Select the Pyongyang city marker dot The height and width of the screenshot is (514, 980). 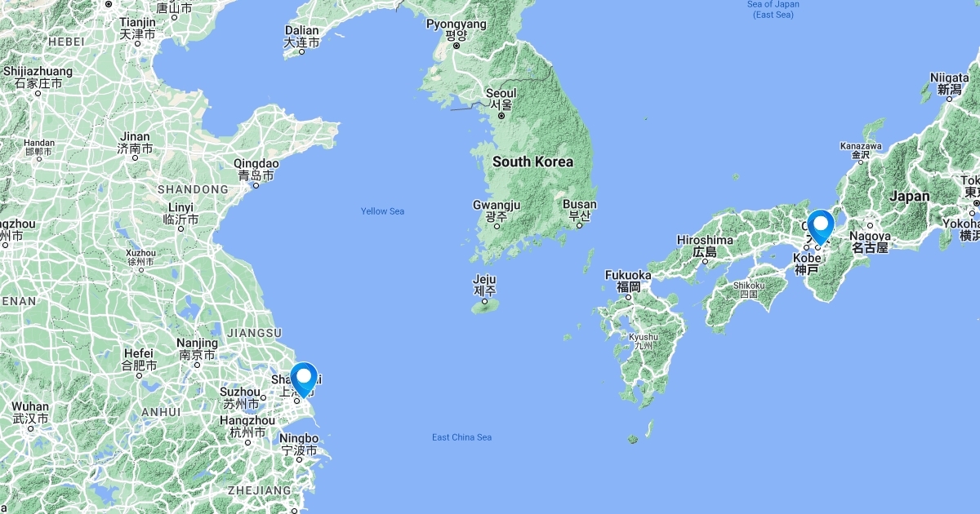click(457, 46)
